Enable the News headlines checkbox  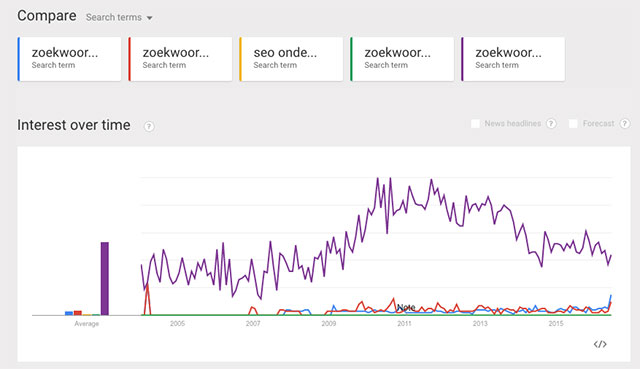[475, 124]
